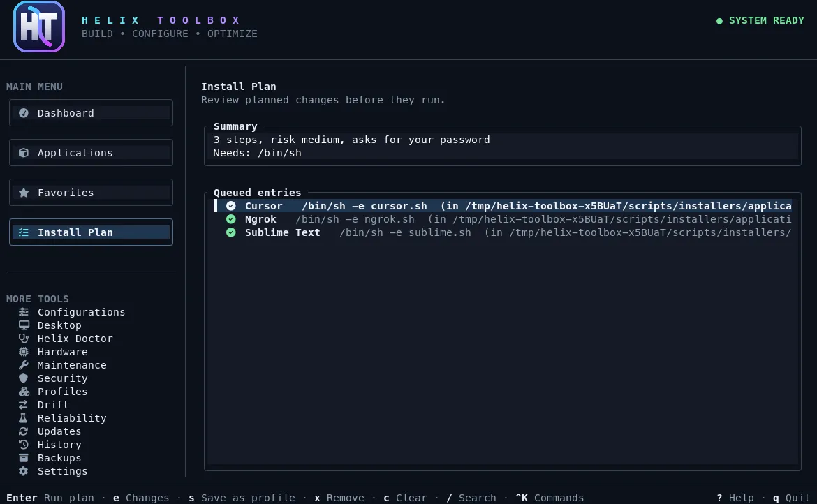817x504 pixels.
Task: Click the Helix Doctor stethoscope icon
Action: click(x=24, y=339)
